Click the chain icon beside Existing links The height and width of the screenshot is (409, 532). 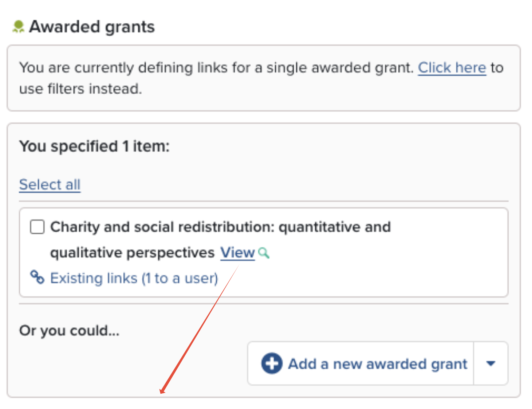point(37,277)
